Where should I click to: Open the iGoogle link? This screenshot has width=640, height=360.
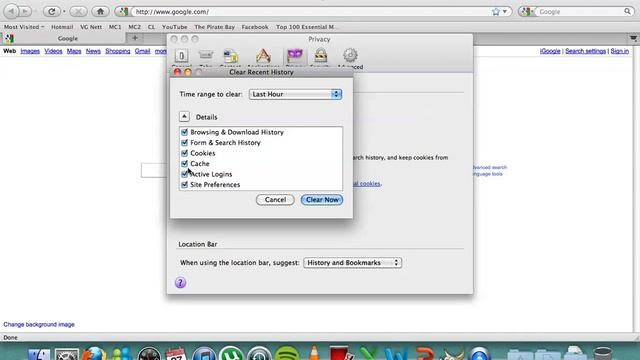pos(550,51)
